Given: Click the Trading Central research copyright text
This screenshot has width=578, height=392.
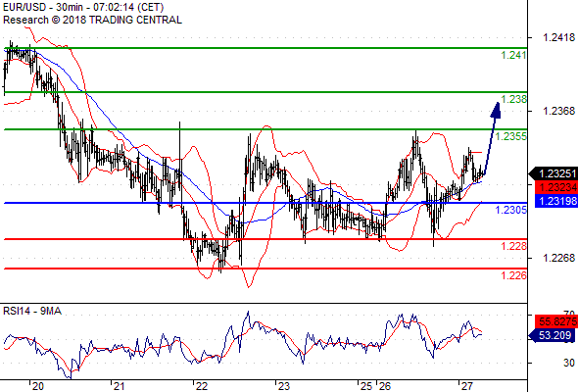Looking at the screenshot, I should [92, 20].
